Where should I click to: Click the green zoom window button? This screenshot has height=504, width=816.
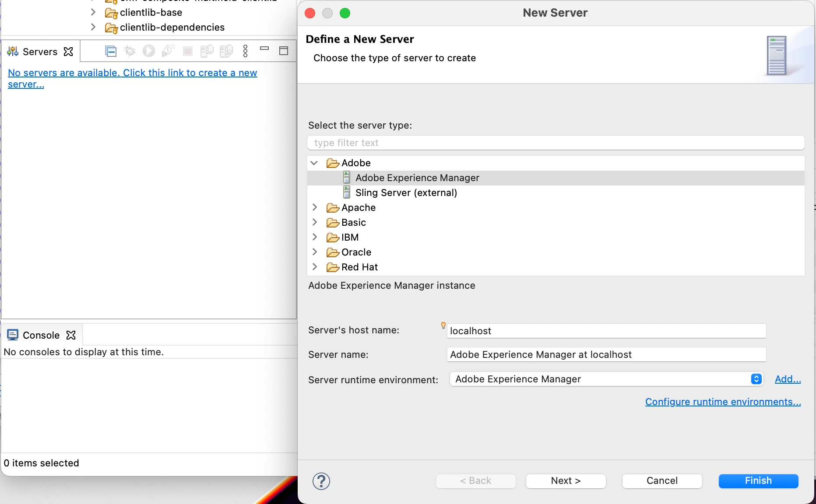point(345,13)
